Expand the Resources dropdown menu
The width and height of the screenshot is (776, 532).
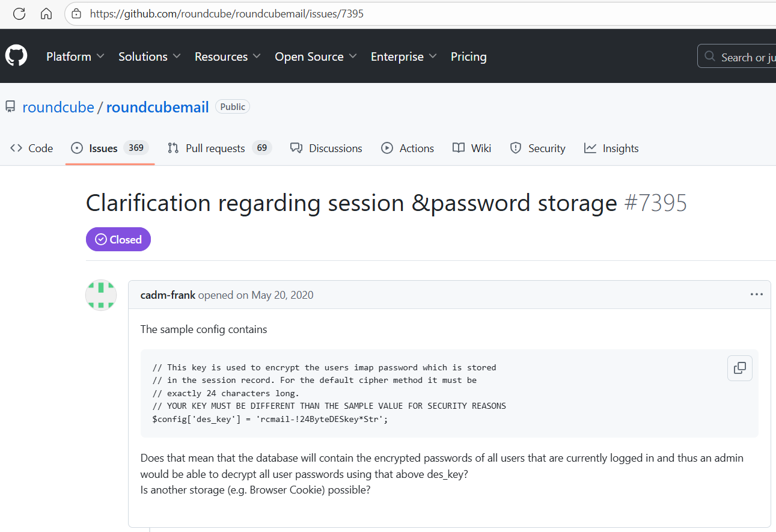pos(227,57)
